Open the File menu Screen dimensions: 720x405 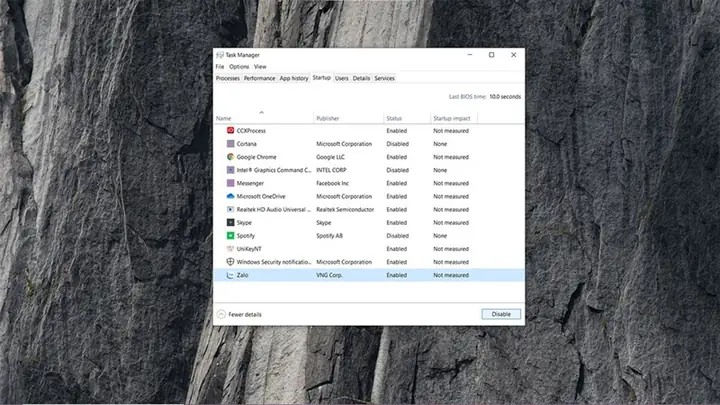pos(220,67)
